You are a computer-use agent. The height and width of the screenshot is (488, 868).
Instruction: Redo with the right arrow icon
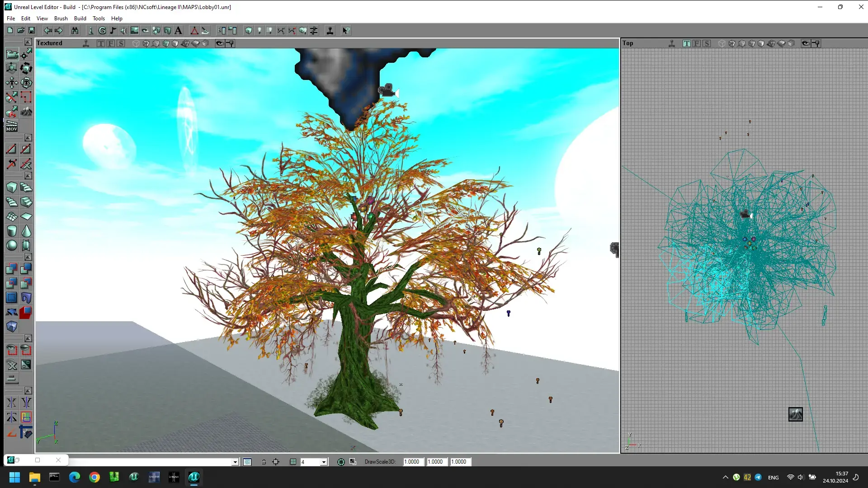[x=58, y=30]
